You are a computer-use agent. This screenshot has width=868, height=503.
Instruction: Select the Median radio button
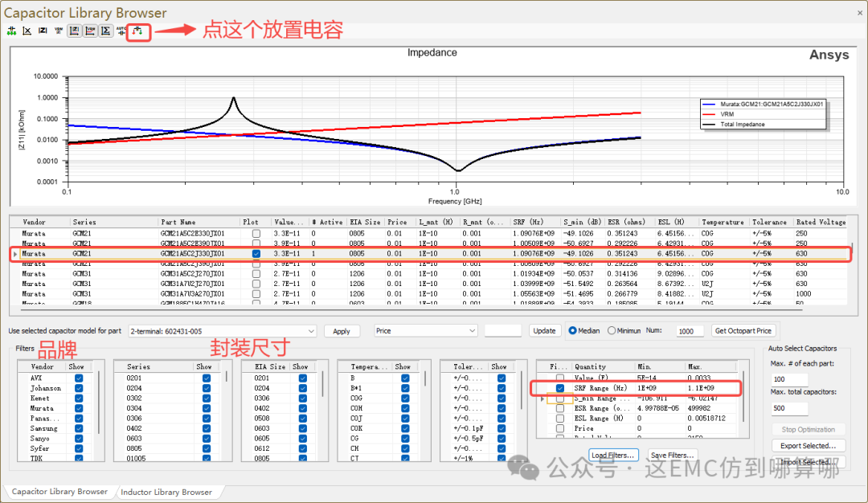572,330
